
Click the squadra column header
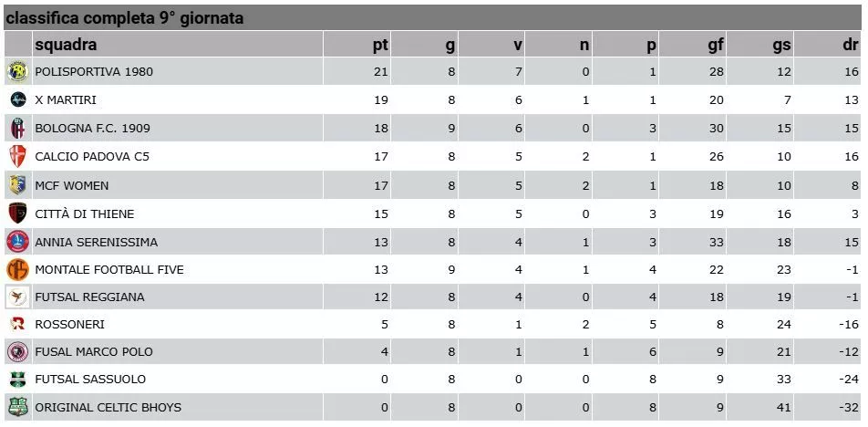click(x=66, y=45)
